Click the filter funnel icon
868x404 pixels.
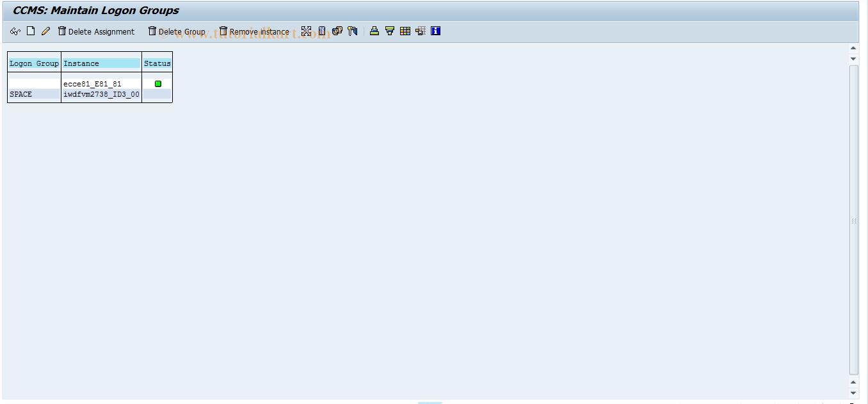click(390, 31)
